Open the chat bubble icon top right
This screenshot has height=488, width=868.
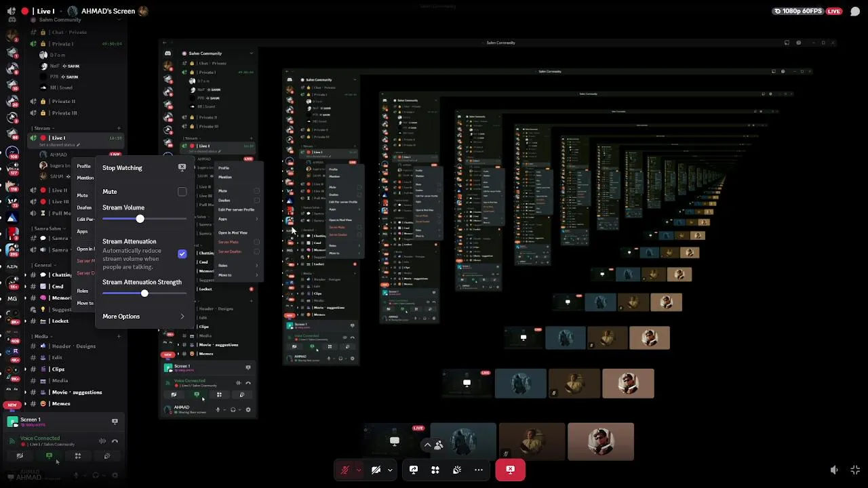pyautogui.click(x=855, y=12)
